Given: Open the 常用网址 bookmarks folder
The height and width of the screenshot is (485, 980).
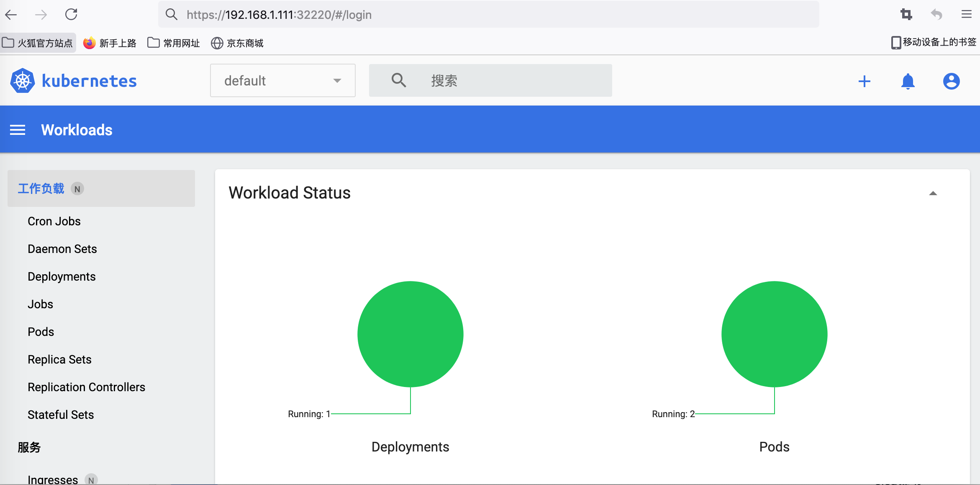Looking at the screenshot, I should point(174,43).
